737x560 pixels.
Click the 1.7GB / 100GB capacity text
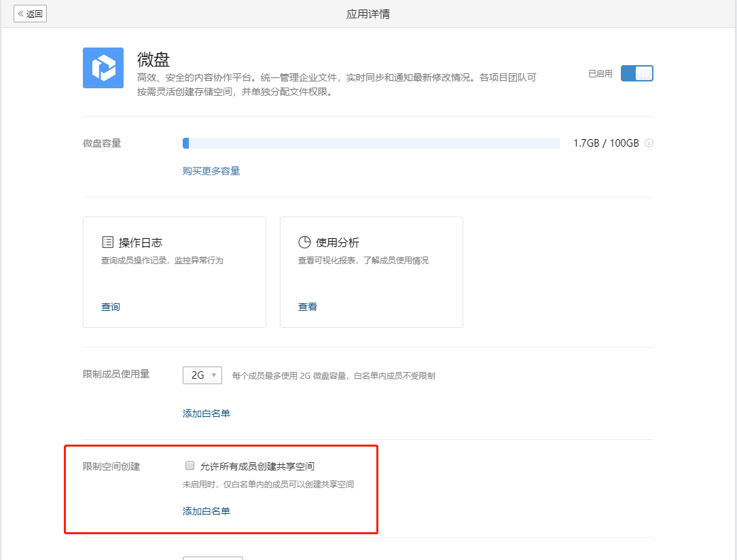[x=606, y=143]
